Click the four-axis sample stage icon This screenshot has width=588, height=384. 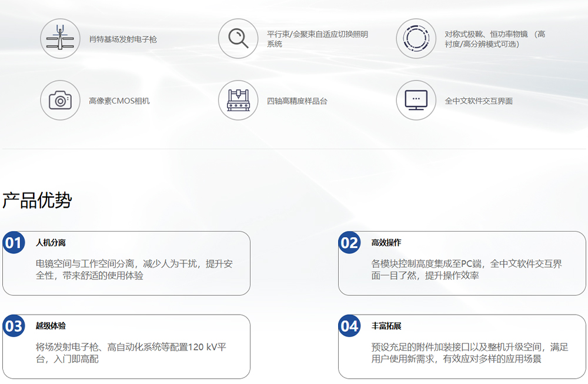click(238, 101)
